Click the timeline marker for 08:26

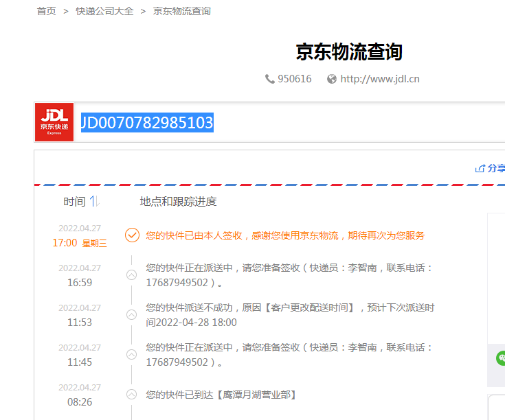tap(131, 395)
